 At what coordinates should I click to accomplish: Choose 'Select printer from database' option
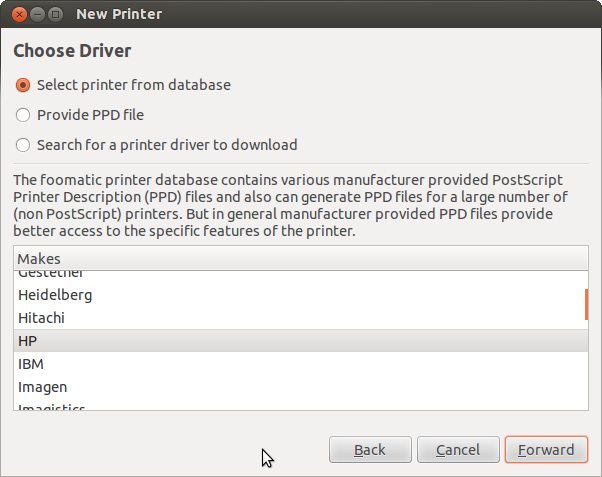pos(24,85)
